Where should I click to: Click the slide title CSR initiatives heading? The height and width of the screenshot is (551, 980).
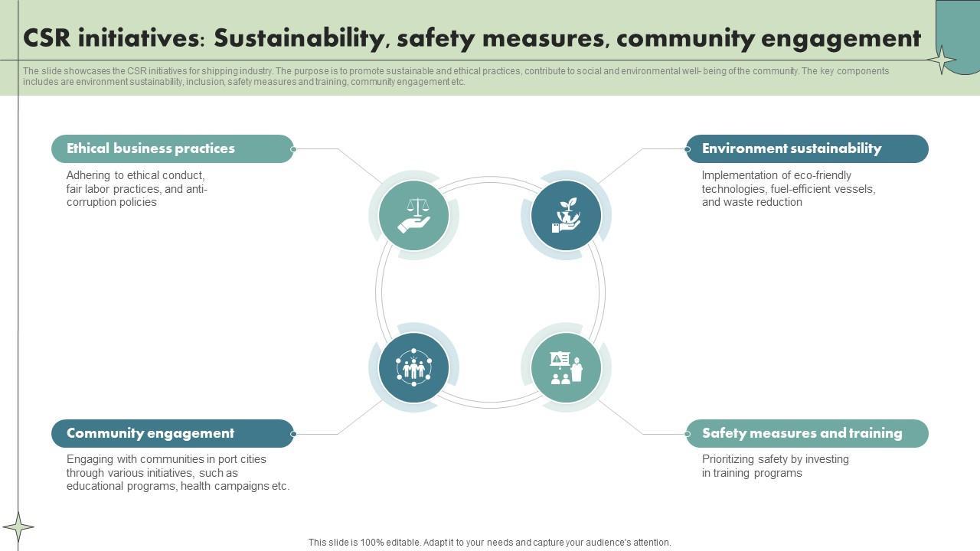pos(472,38)
